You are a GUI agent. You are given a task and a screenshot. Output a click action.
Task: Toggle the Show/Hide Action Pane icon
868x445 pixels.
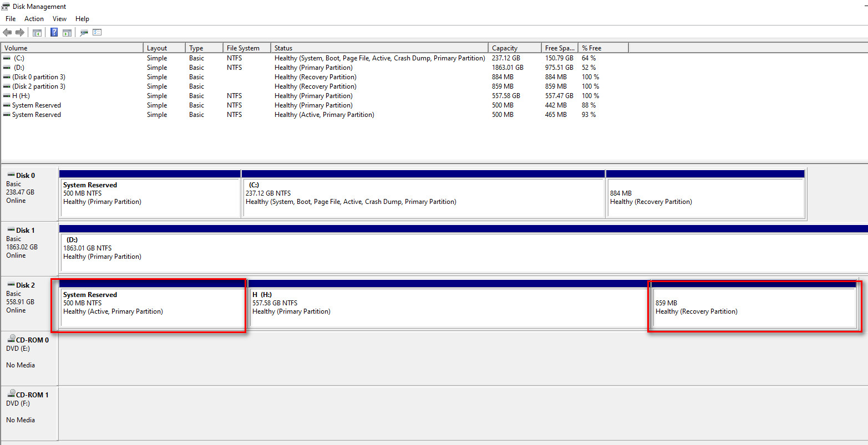(x=67, y=33)
